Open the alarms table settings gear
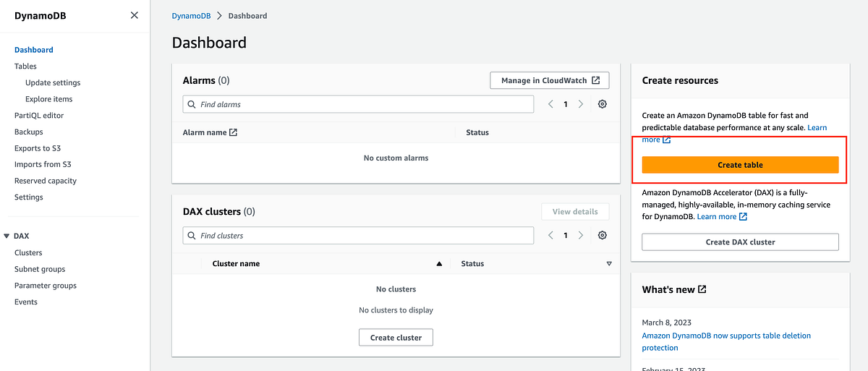Screen dimensions: 868x371 pos(603,104)
